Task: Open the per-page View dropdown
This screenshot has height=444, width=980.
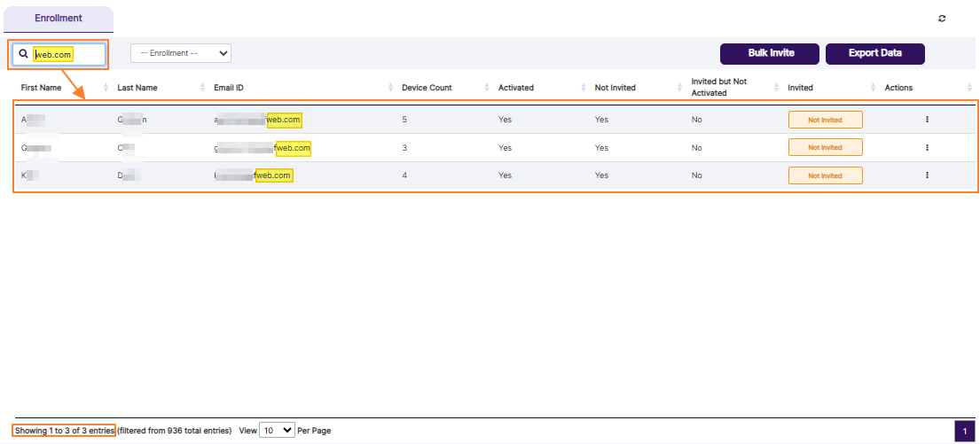Action: tap(277, 430)
